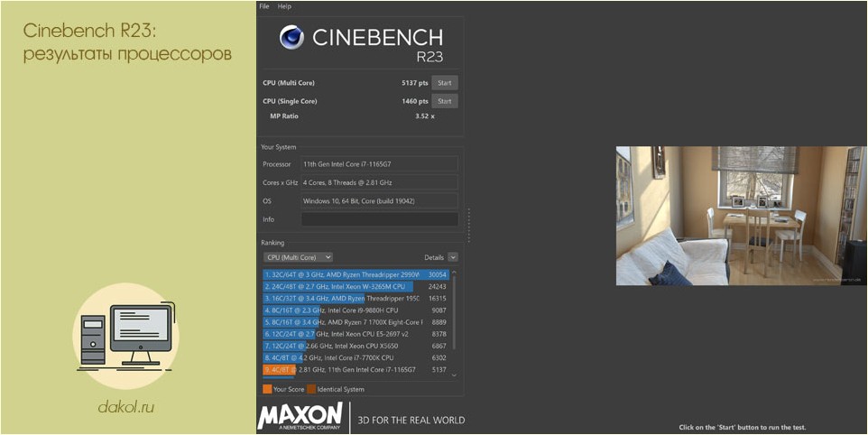Open the Help menu
This screenshot has width=868, height=435.
pos(284,6)
